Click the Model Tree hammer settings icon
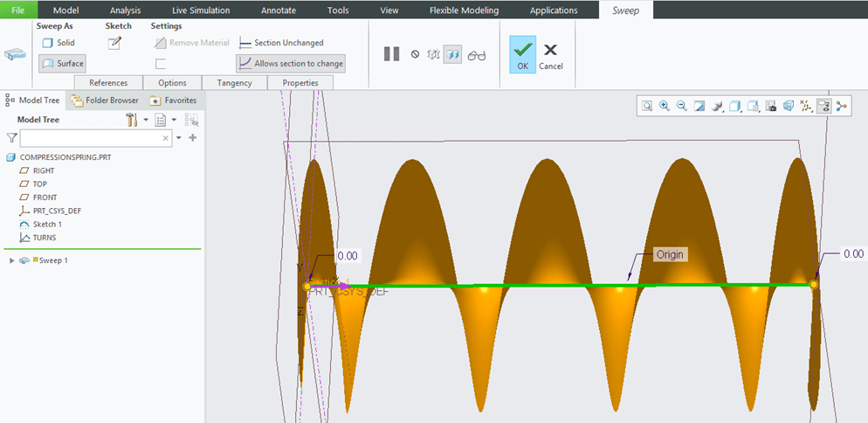The width and height of the screenshot is (868, 423). pos(132,120)
